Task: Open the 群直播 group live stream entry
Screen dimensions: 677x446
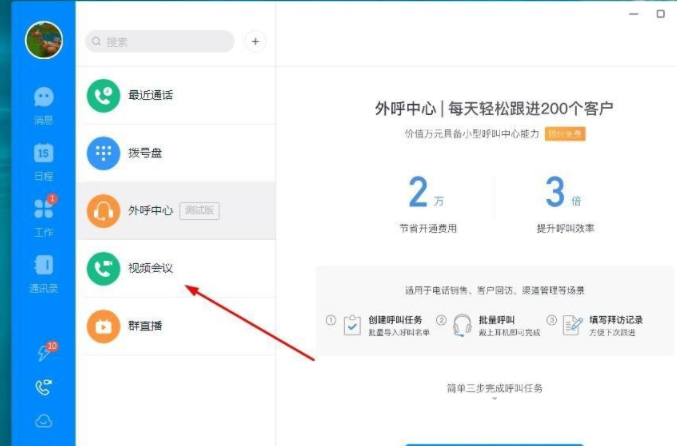Action: (x=176, y=326)
